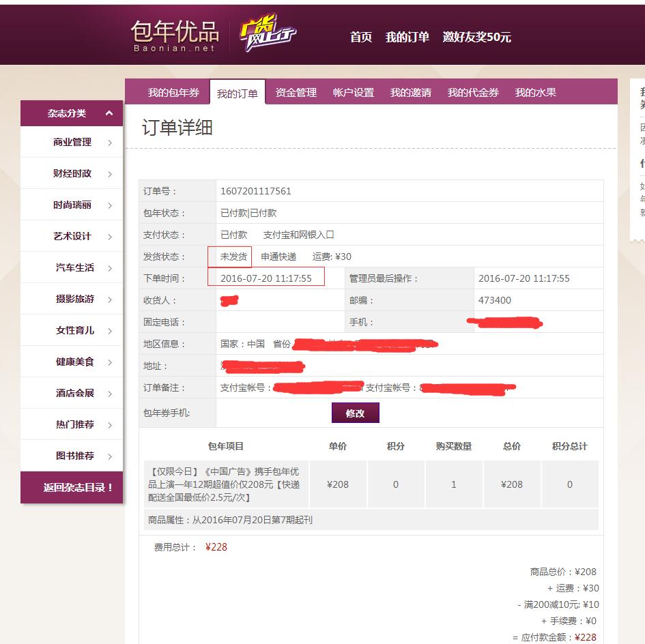Expand the 时尚瑞丽 category
645x644 pixels.
(x=72, y=205)
